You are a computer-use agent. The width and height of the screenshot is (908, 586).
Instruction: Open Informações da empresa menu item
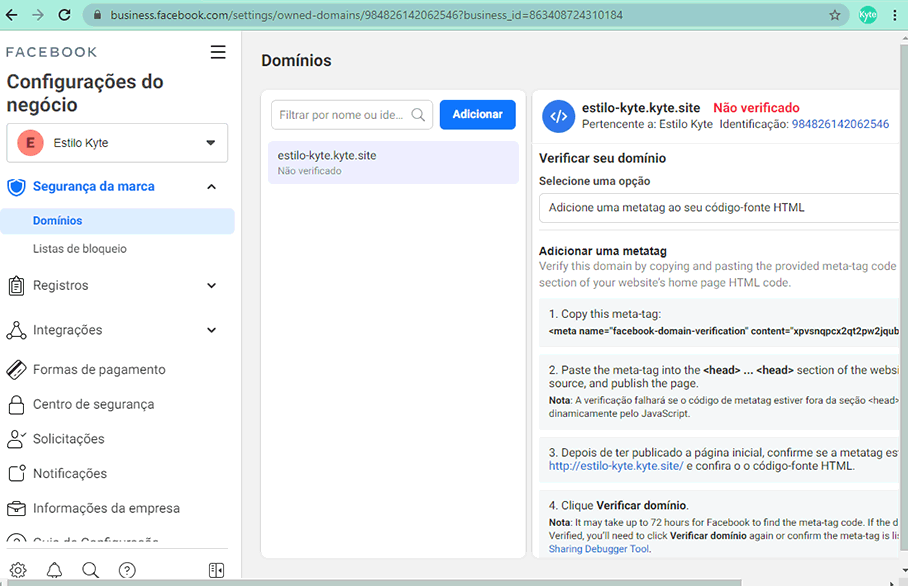106,508
